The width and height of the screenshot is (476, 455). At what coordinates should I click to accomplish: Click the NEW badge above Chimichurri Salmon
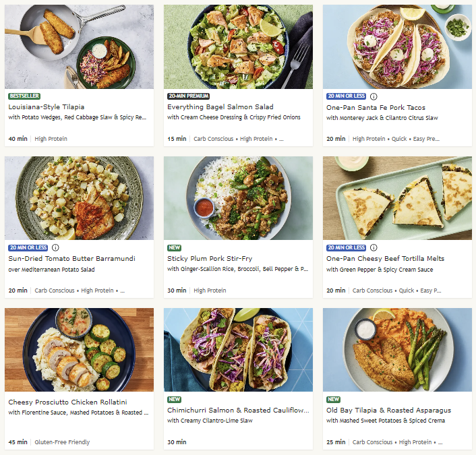click(x=175, y=399)
